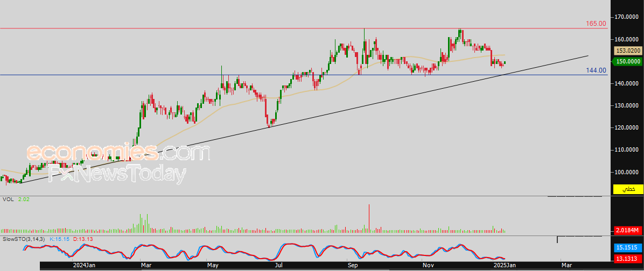644x271 pixels.
Task: Click the red 13.1313 stochastic D tag
Action: tap(628, 258)
